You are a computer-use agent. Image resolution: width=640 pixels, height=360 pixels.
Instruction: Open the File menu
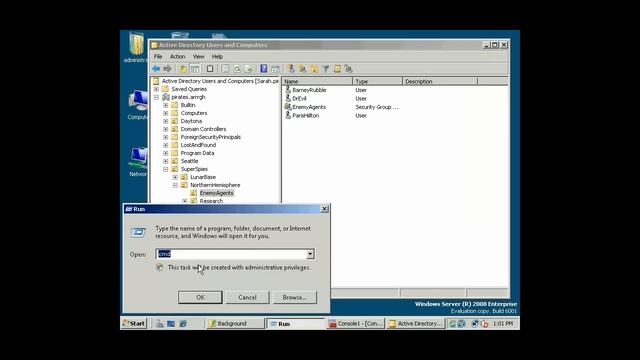coord(158,56)
